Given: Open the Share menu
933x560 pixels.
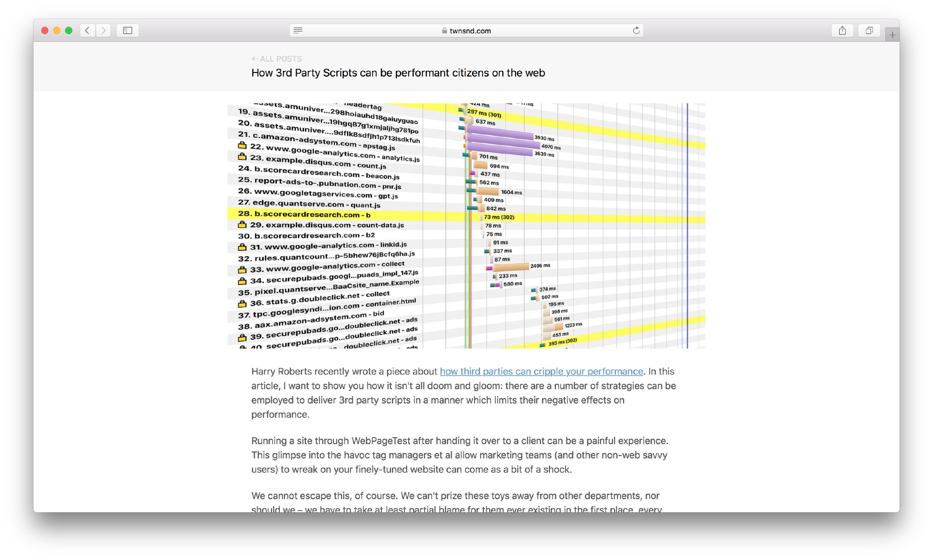Looking at the screenshot, I should click(842, 30).
